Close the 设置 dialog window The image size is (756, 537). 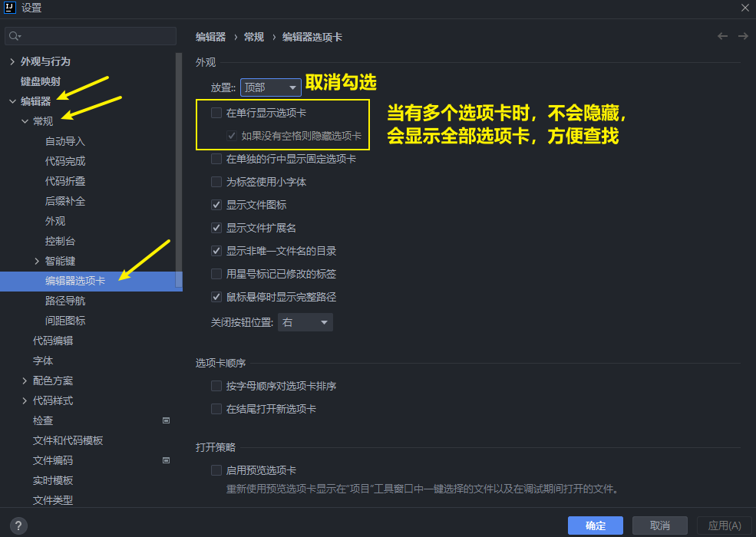pyautogui.click(x=744, y=8)
